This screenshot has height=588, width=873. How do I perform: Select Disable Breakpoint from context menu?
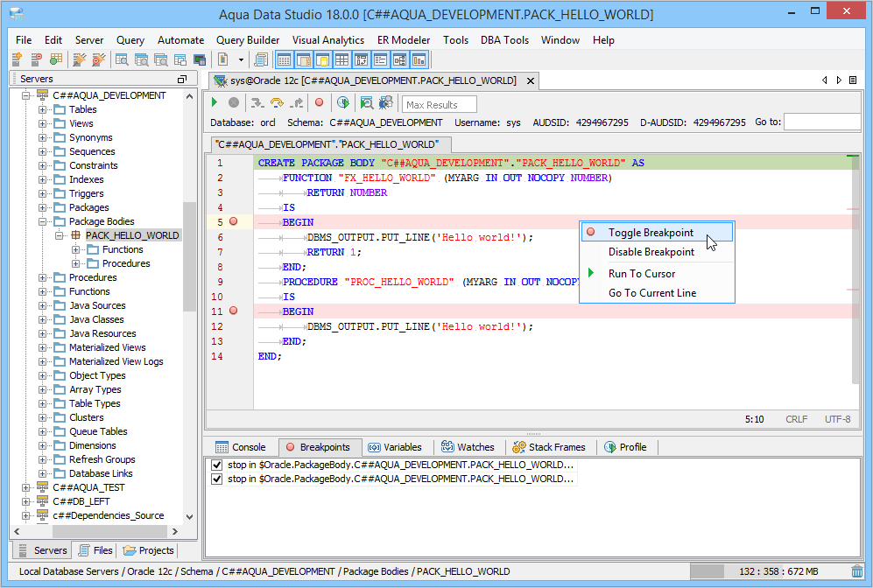click(x=651, y=252)
